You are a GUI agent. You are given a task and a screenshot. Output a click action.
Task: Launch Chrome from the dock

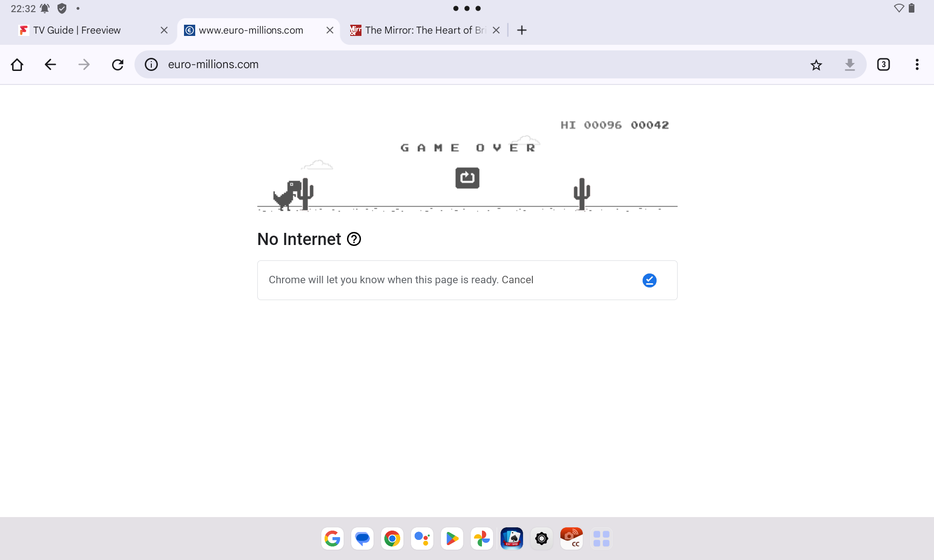pos(392,539)
